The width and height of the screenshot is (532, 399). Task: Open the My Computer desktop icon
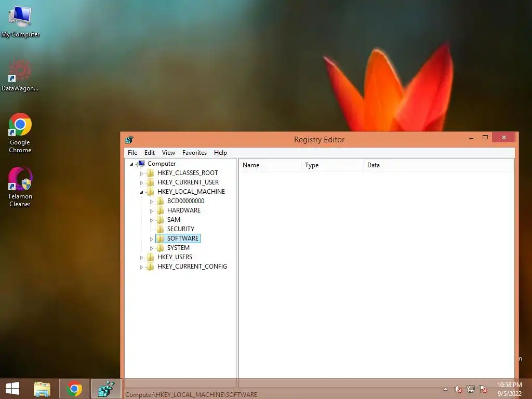click(x=20, y=22)
